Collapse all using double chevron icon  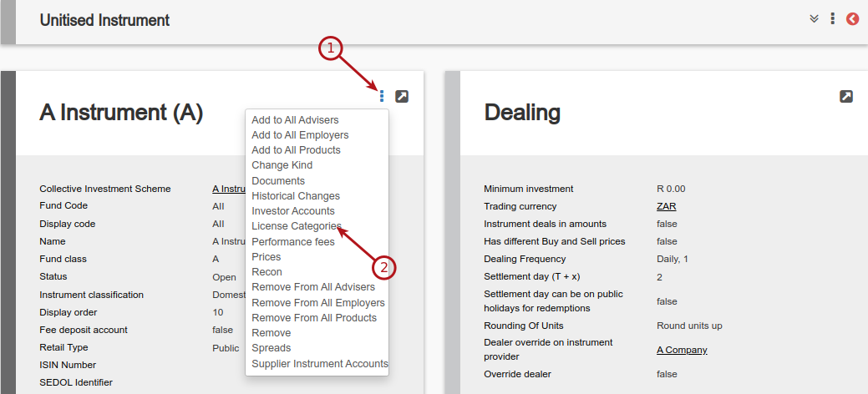tap(814, 19)
